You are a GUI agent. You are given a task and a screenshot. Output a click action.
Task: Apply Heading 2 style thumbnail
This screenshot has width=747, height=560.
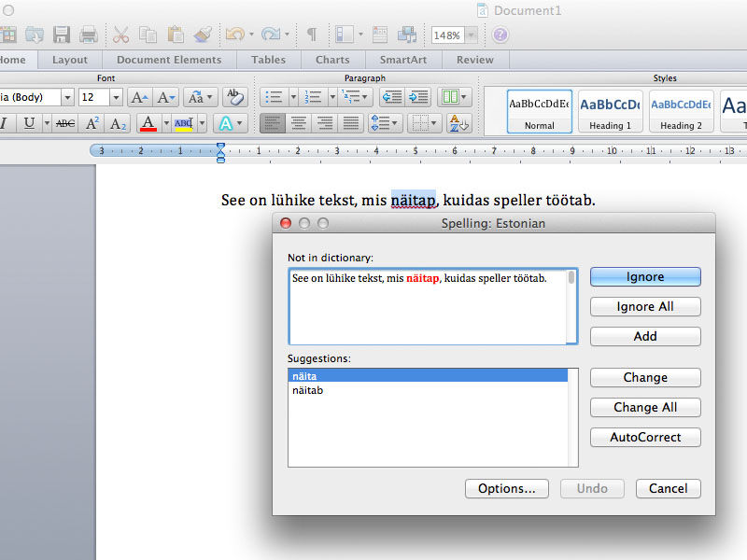tap(681, 111)
